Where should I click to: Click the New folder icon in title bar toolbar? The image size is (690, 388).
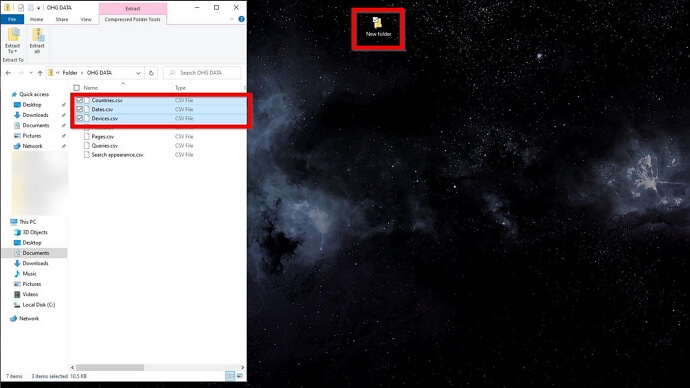click(x=30, y=7)
